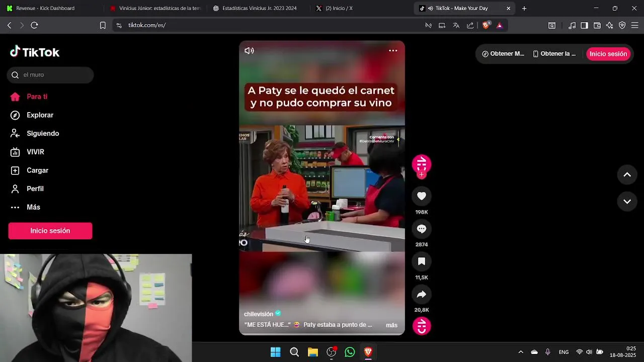Open the Brave Rewards triangle icon

click(500, 25)
